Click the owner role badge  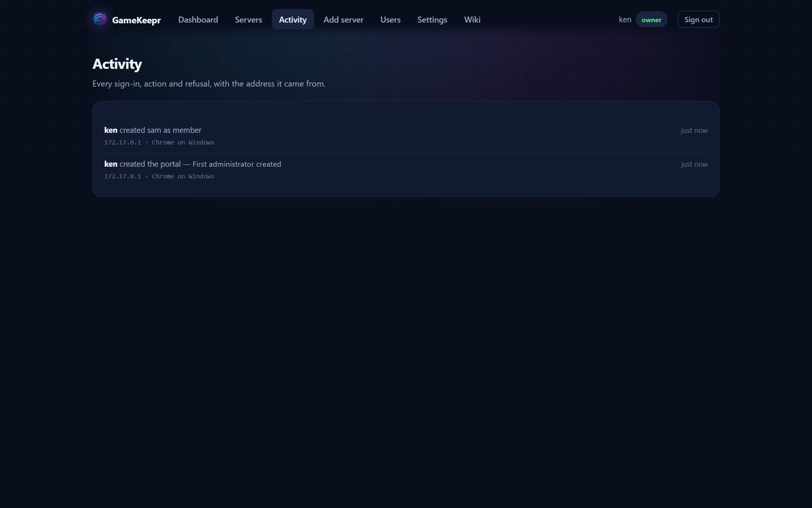(651, 20)
